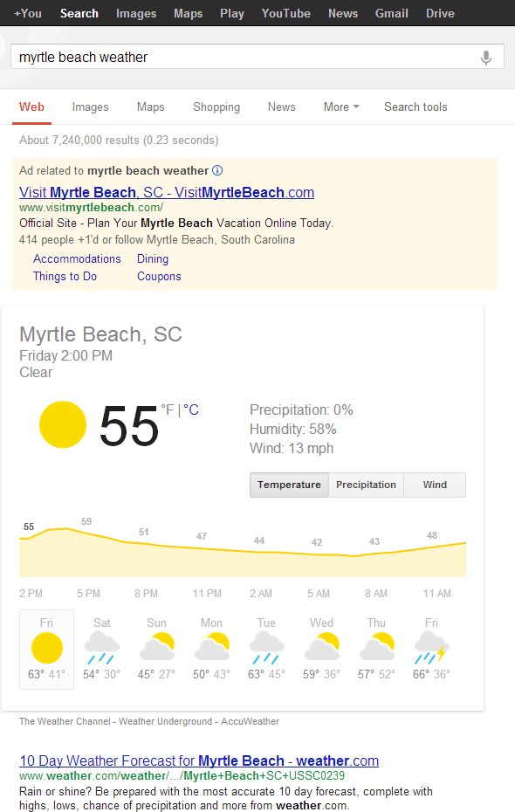Select the Precipitation view
Image resolution: width=515 pixels, height=812 pixels.
tap(366, 485)
